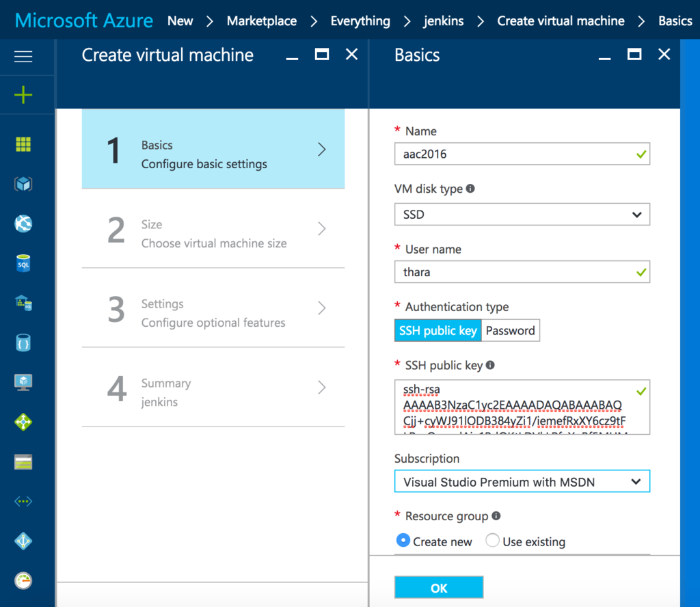Click New breadcrumb in top bar
This screenshot has height=607, width=700.
[x=180, y=21]
